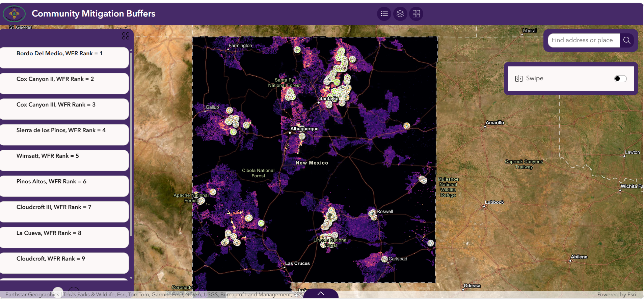
Task: Click the app logo in the header
Action: pos(14,14)
